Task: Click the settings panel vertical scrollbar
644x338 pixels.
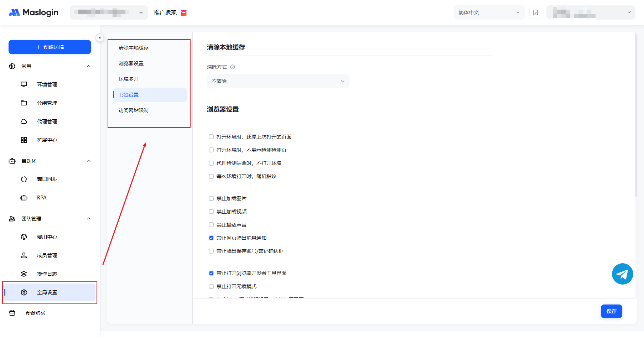Action: (x=635, y=114)
